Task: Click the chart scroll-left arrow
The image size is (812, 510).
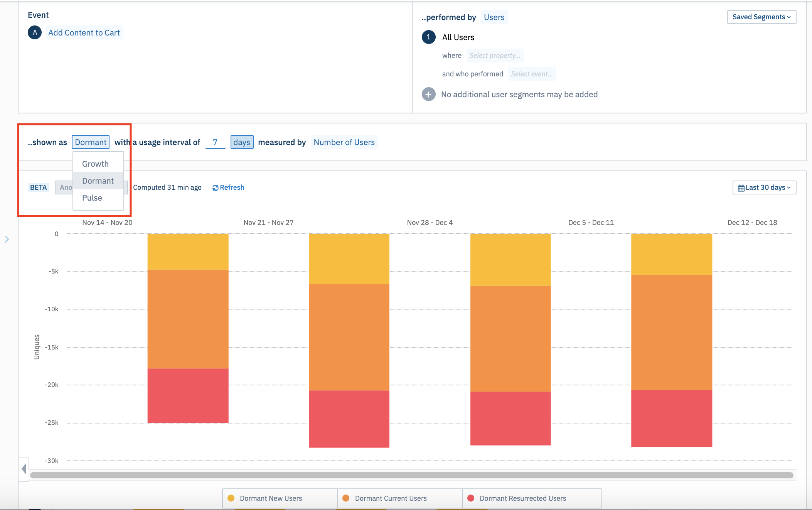Action: (x=24, y=469)
